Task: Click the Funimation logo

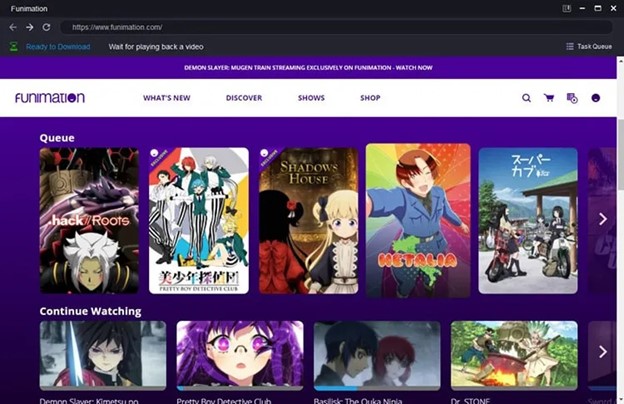Action: click(49, 98)
